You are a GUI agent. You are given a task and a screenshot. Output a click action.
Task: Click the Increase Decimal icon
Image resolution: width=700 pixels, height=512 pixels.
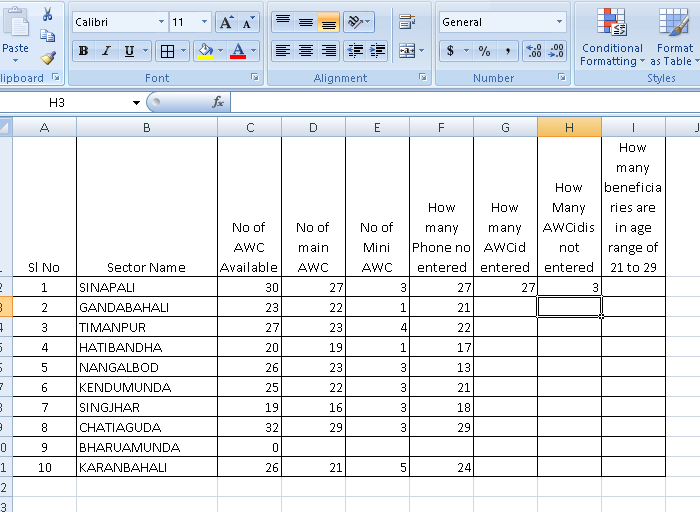point(533,51)
